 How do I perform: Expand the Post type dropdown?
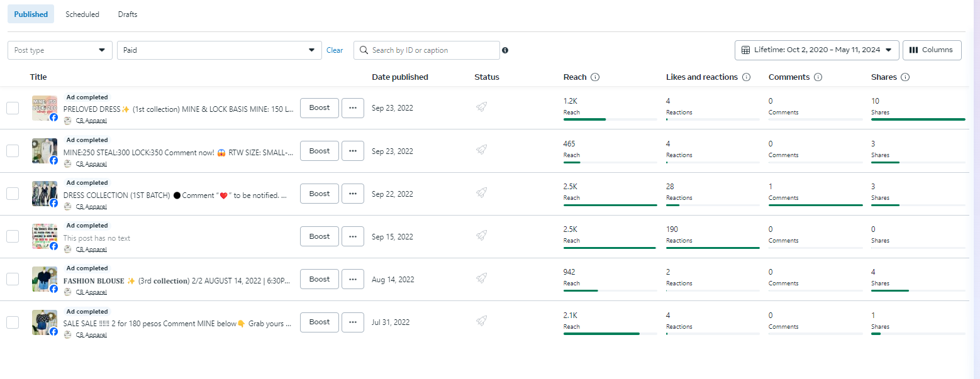(60, 50)
